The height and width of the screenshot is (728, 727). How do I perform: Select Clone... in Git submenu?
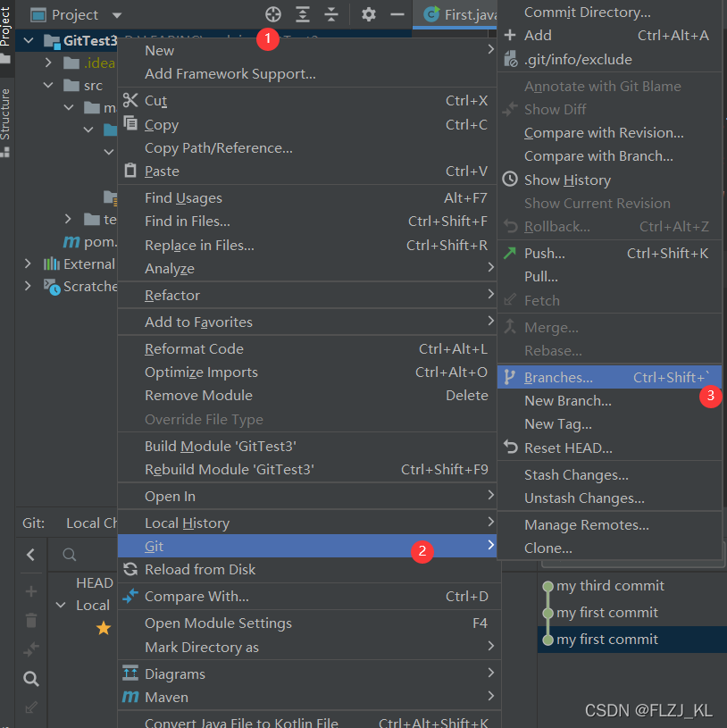[609, 548]
